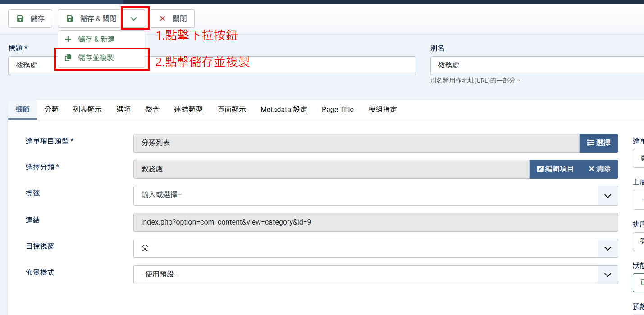Viewport: 644px width, 315px height.
Task: Click the 選擇 list icon for menu item type
Action: 591,143
